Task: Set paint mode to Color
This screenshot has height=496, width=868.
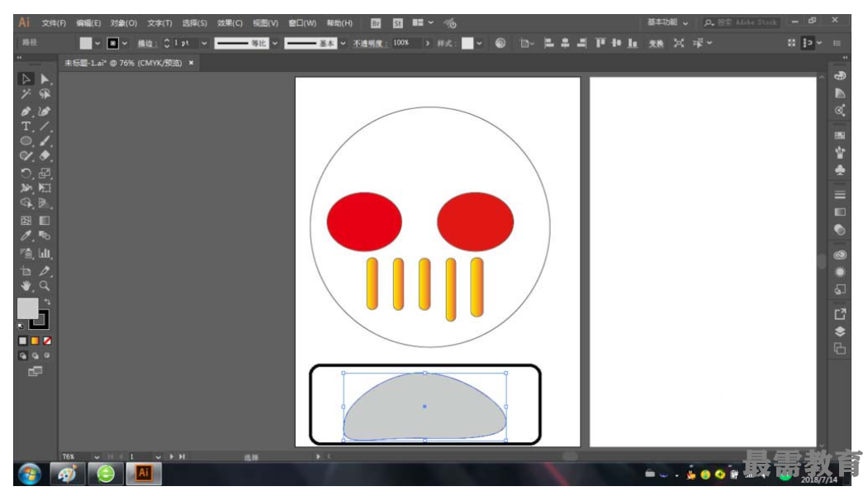Action: click(x=22, y=341)
